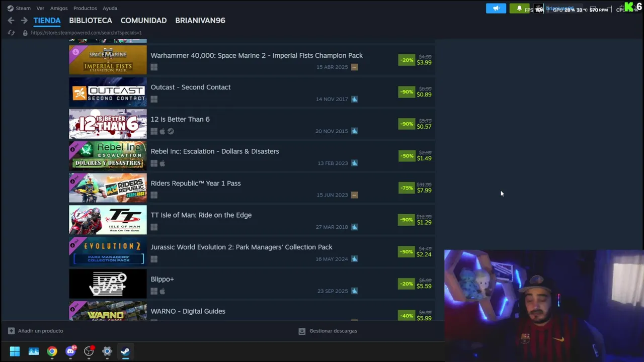644x362 pixels.
Task: Open the blue announcements megaphone button
Action: click(496, 8)
